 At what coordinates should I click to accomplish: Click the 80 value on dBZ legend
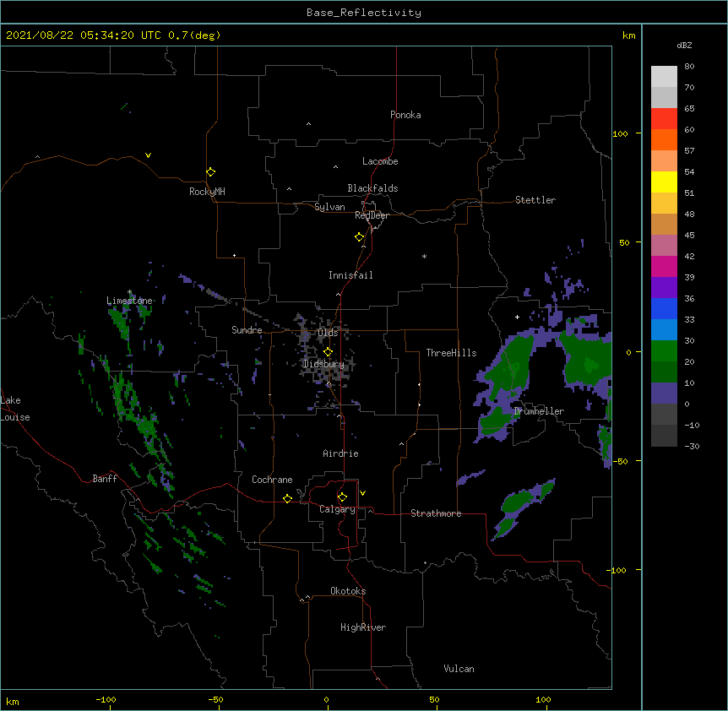[689, 67]
